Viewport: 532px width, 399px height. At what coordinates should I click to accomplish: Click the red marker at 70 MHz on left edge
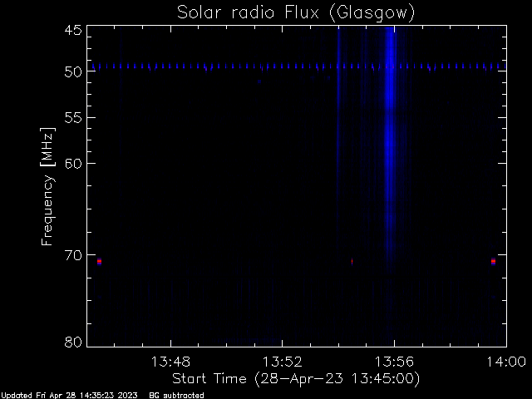click(x=99, y=262)
